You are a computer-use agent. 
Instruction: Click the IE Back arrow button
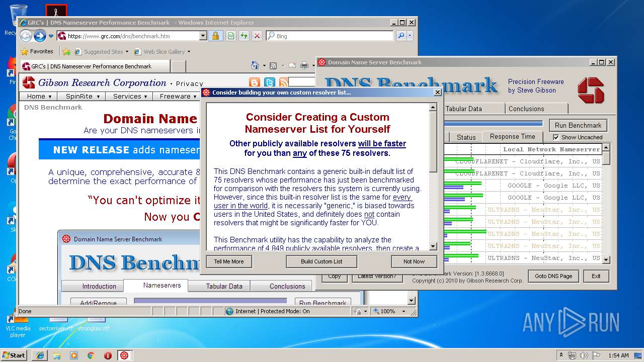[x=26, y=36]
